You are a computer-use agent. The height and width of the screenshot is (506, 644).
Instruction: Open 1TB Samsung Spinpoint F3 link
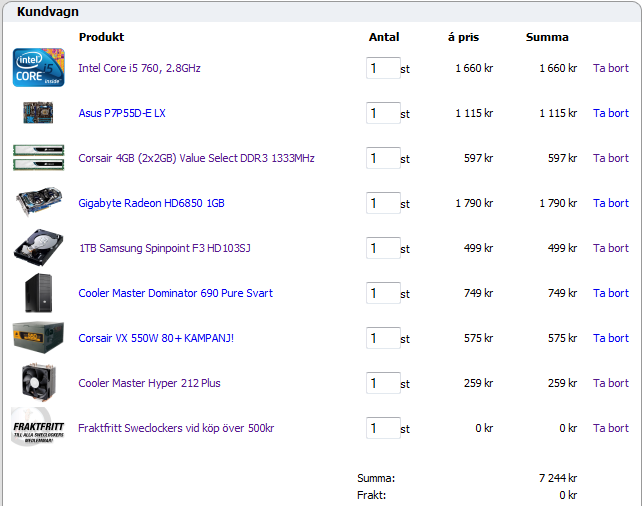165,248
